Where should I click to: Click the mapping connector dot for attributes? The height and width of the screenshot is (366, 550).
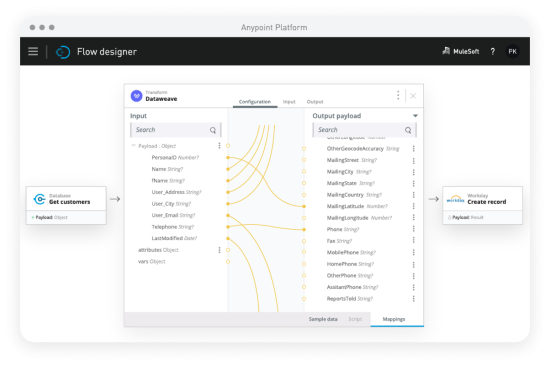coord(228,250)
